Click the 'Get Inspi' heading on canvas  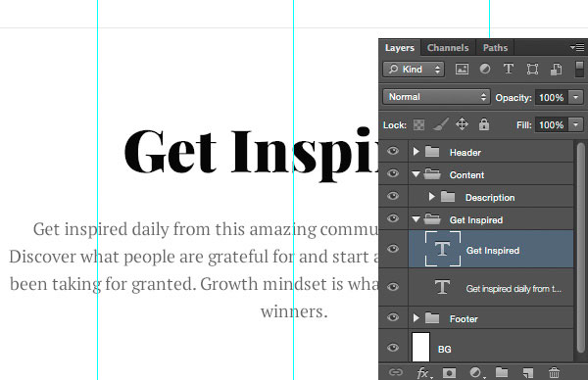click(x=251, y=154)
